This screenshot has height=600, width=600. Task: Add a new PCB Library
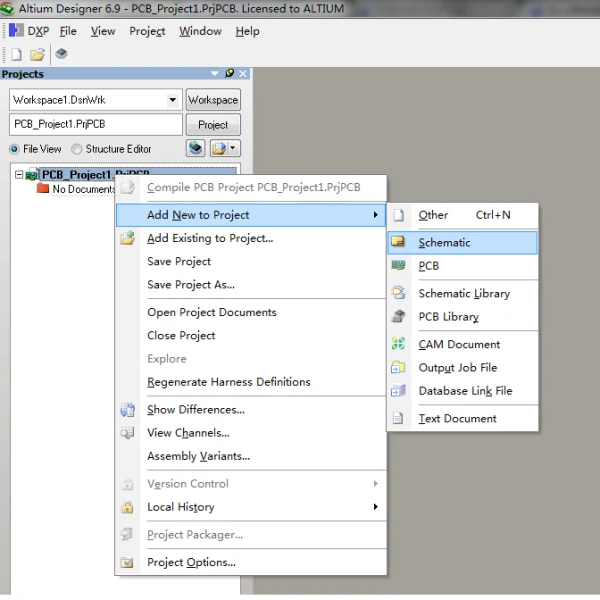[x=463, y=317]
